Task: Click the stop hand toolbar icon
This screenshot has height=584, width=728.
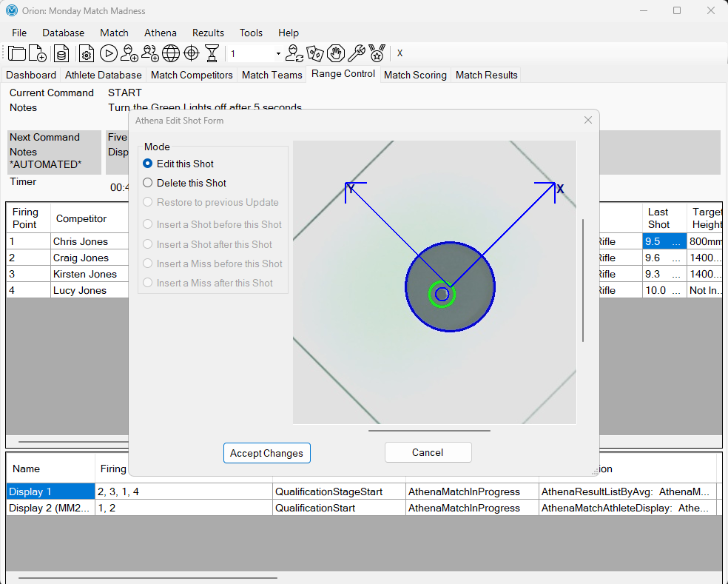Action: (x=336, y=53)
